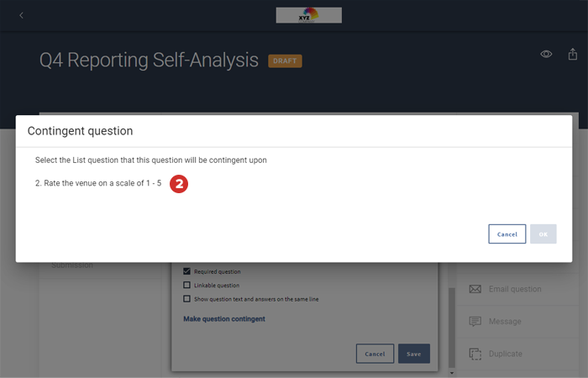The height and width of the screenshot is (378, 588).
Task: Click the Email question envelope icon
Action: pos(475,289)
